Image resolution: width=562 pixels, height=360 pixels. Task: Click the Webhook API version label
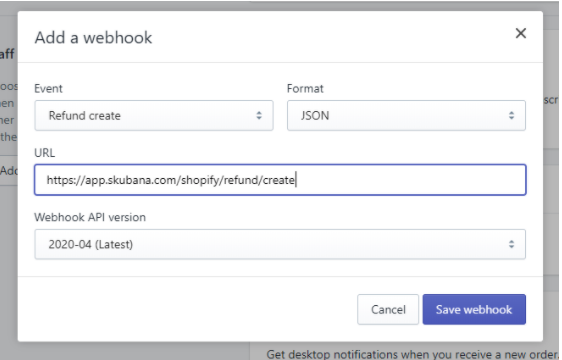[90, 217]
